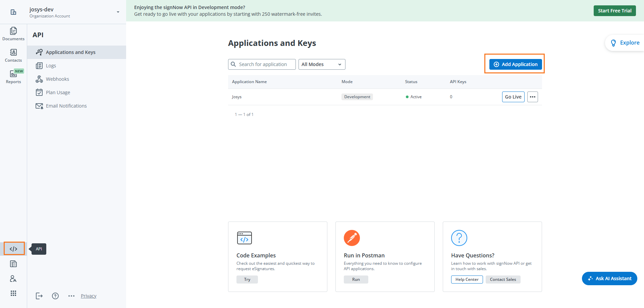Select Webhooks in the API menu
The image size is (644, 308).
[57, 79]
